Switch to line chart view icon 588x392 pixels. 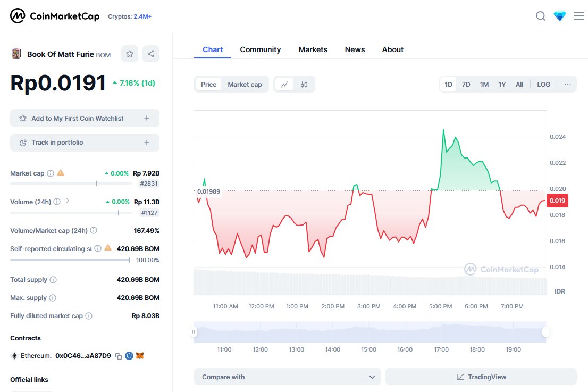click(284, 85)
